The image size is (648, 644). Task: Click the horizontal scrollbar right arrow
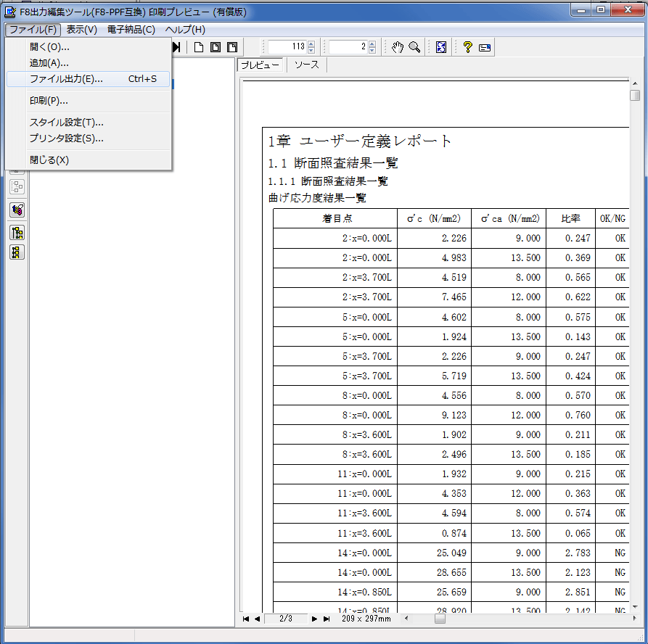tap(634, 619)
